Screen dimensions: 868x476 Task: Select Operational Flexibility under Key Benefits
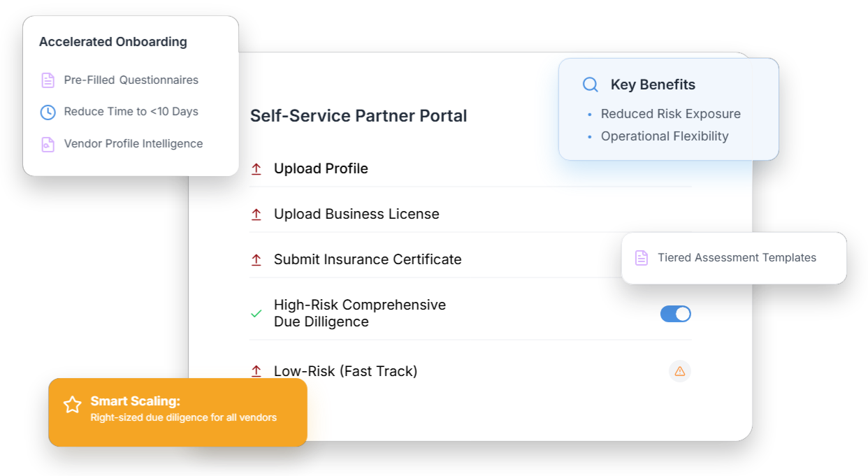(665, 136)
